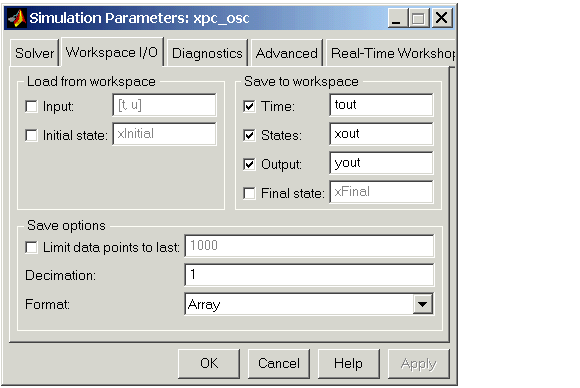580x388 pixels.
Task: Open the Advanced tab
Action: coord(287,53)
